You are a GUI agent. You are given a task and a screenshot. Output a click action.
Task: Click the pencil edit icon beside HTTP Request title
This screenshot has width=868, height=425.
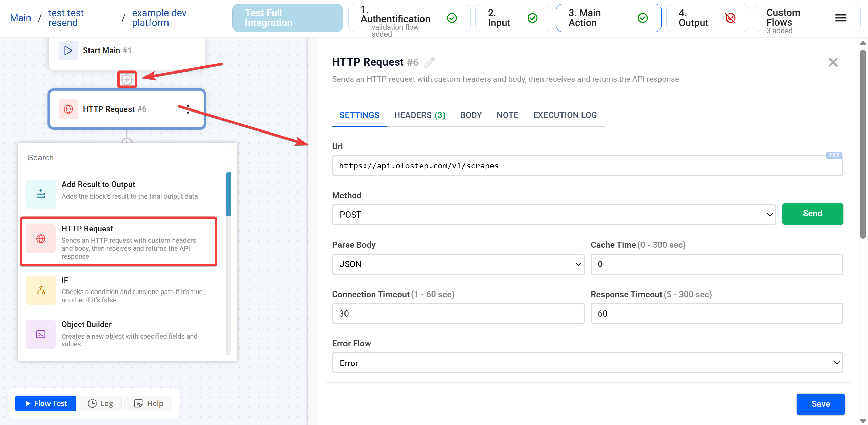[x=429, y=62]
